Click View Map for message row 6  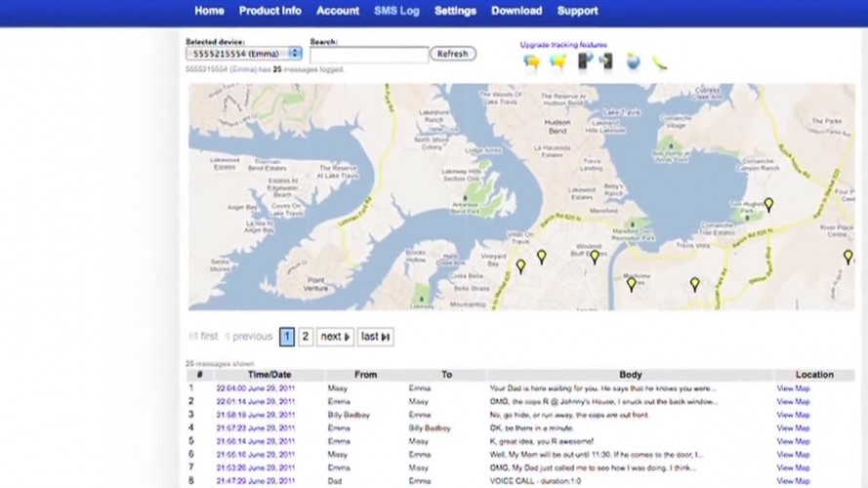793,455
